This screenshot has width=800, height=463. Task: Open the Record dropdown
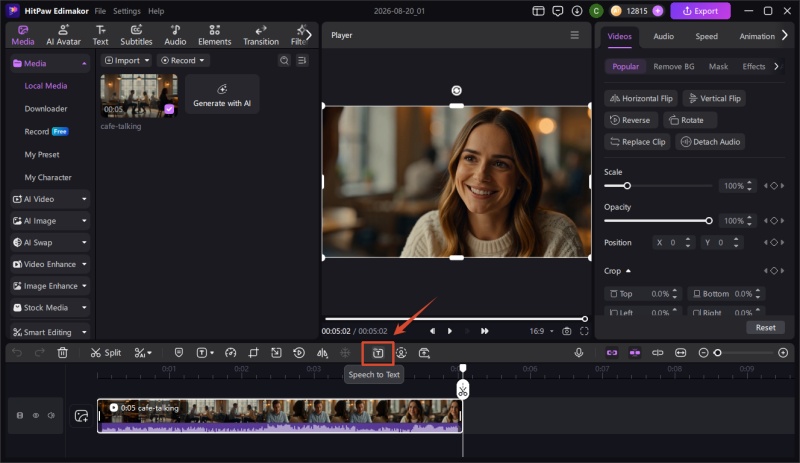coord(183,60)
